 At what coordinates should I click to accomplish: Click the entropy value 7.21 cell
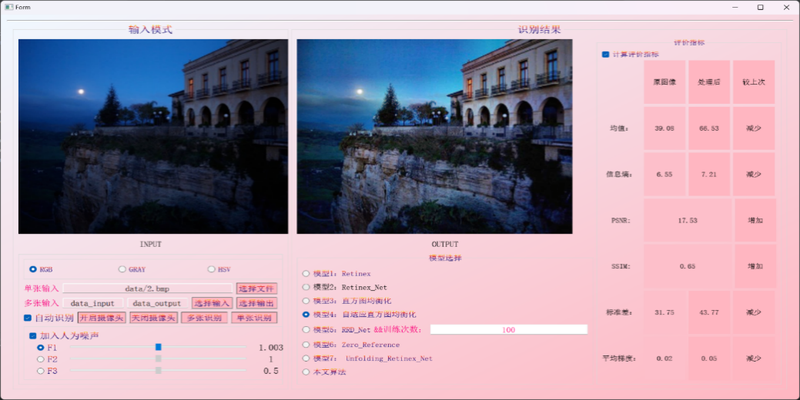click(x=709, y=174)
